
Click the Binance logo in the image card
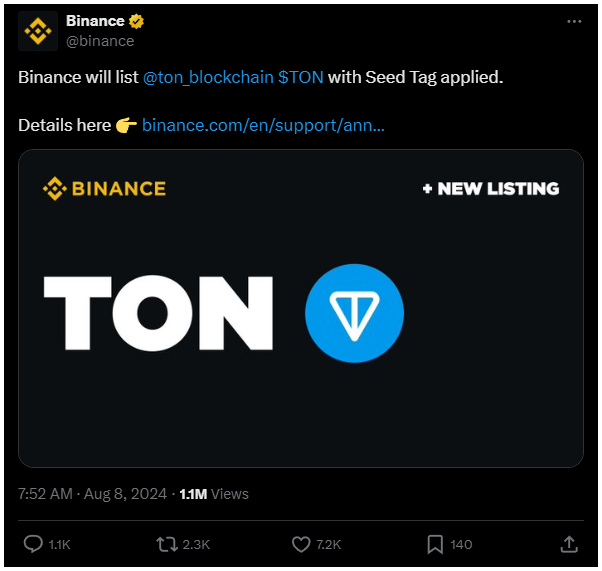[x=104, y=189]
